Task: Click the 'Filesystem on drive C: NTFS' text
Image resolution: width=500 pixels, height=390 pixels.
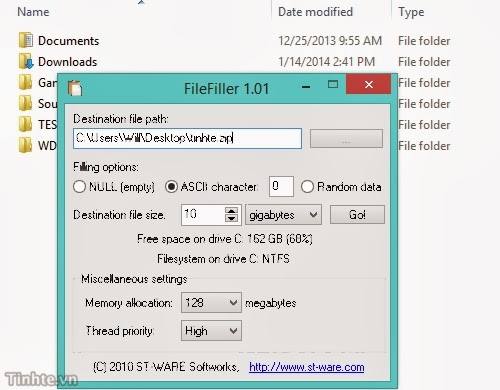Action: 223,259
